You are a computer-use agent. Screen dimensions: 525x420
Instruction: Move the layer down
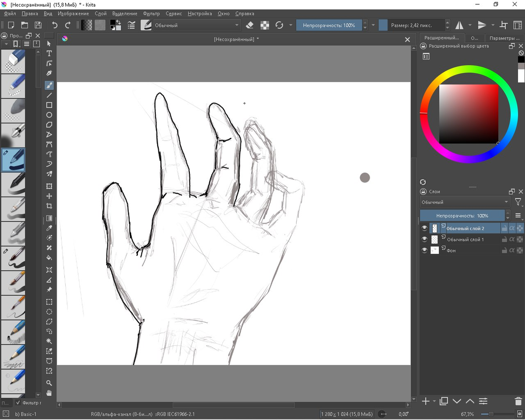click(x=457, y=401)
